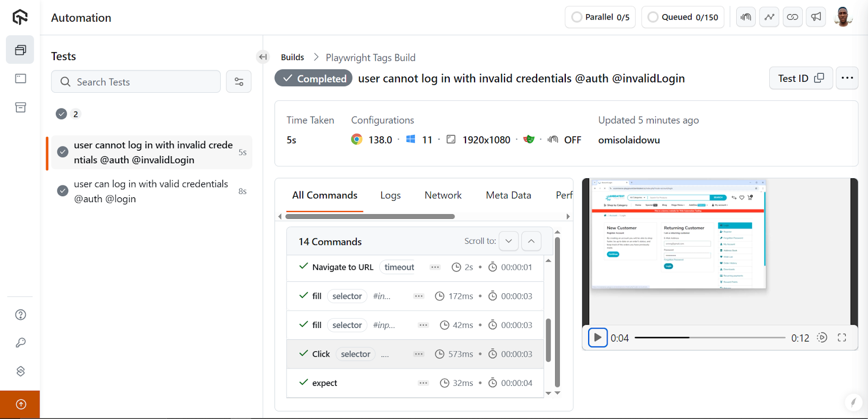Click the filter icon beside Search Tests
The image size is (868, 419).
click(x=239, y=82)
